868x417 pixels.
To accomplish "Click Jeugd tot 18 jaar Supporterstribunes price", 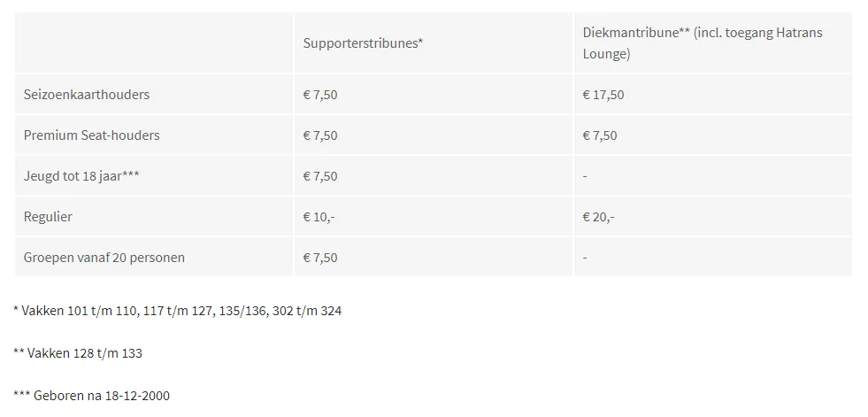I will click(x=320, y=176).
